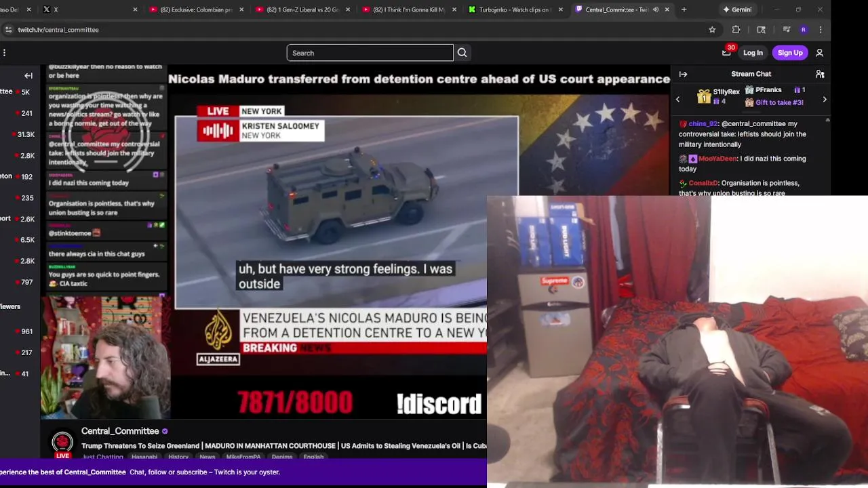Switch to I Think I'm Gonna Kill tab
This screenshot has height=488, width=868.
click(x=409, y=9)
